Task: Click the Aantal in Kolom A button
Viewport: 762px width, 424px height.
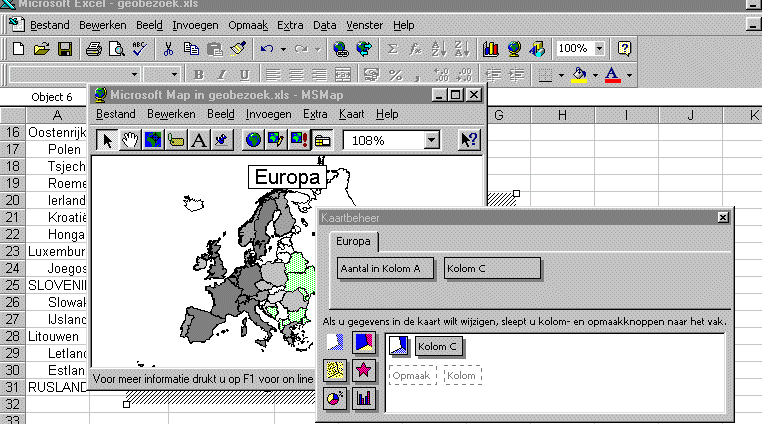Action: coord(385,268)
